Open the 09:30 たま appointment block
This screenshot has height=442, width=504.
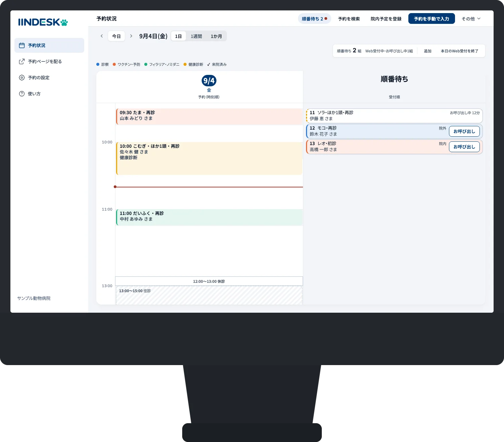click(x=209, y=117)
